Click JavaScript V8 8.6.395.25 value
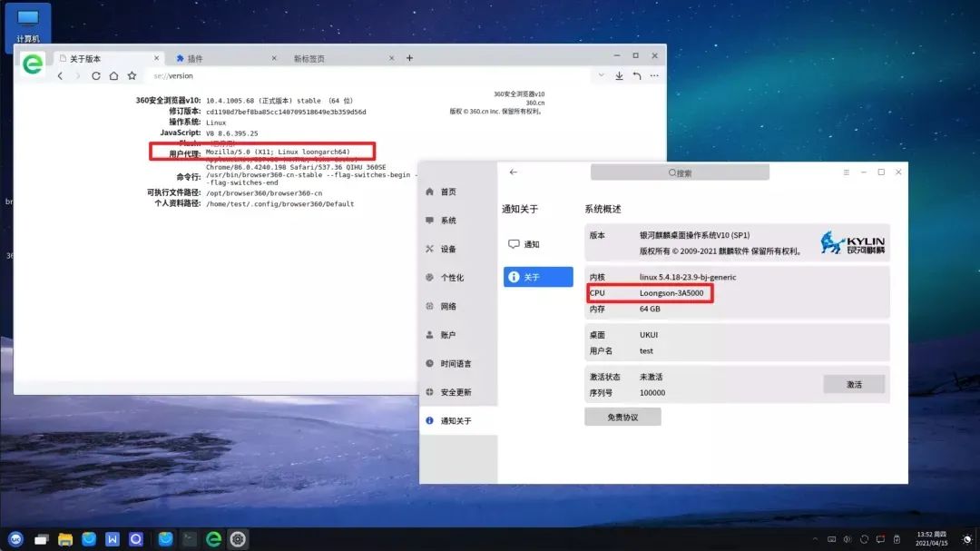This screenshot has height=551, width=980. 232,133
